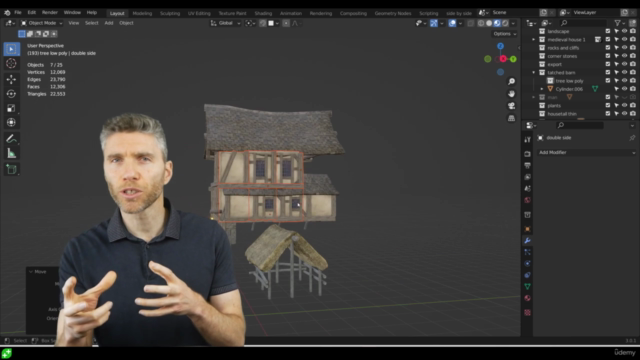Viewport: 640px width, 360px height.
Task: Toggle X-ray view icon
Action: (x=471, y=23)
